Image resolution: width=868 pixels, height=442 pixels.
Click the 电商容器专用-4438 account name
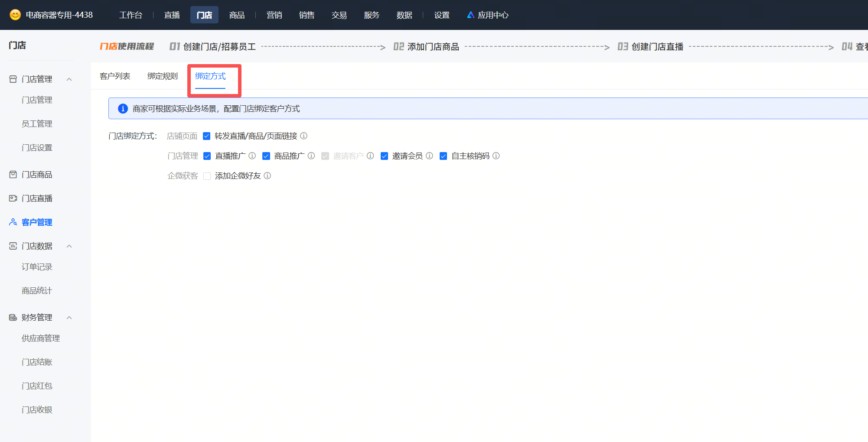(59, 15)
